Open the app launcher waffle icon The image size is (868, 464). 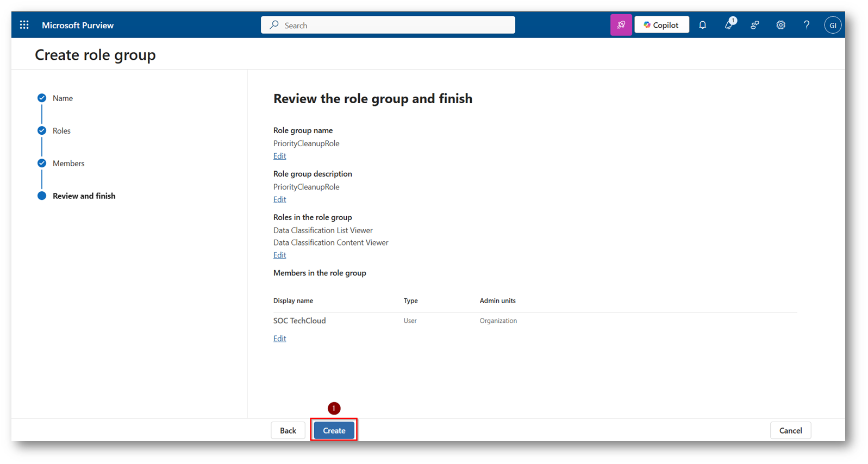24,25
